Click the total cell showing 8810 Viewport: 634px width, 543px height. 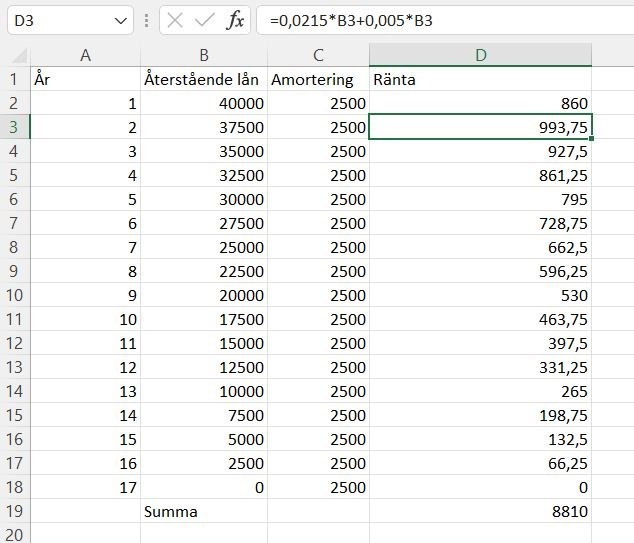[x=480, y=511]
